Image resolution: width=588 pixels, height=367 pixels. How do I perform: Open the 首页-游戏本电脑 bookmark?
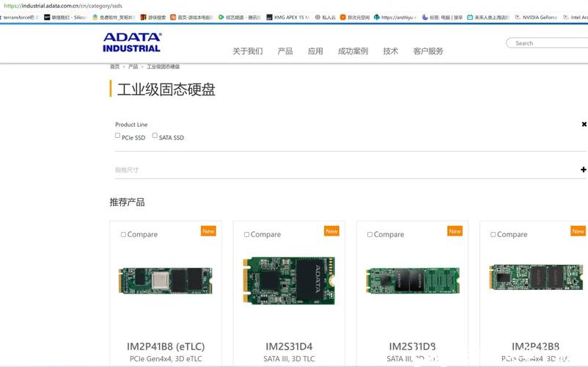(x=191, y=18)
